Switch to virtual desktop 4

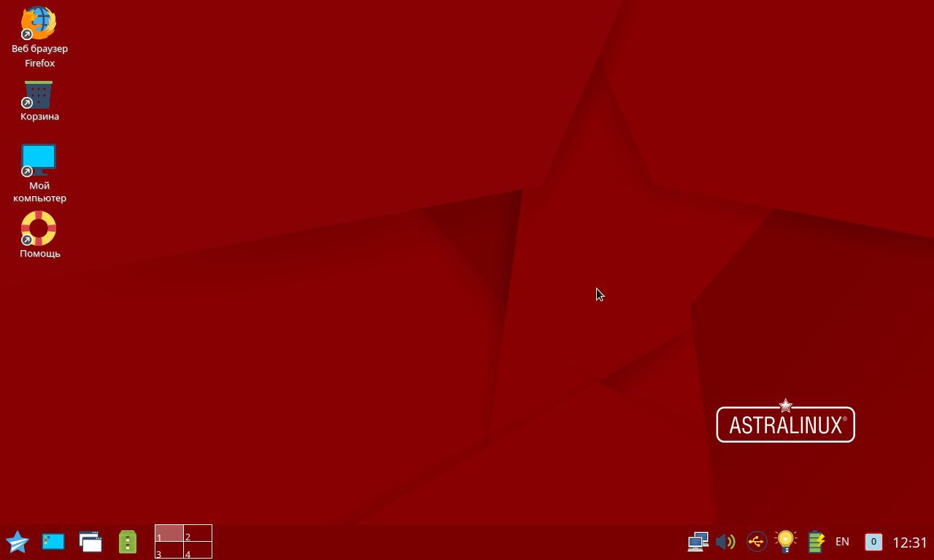click(x=198, y=551)
